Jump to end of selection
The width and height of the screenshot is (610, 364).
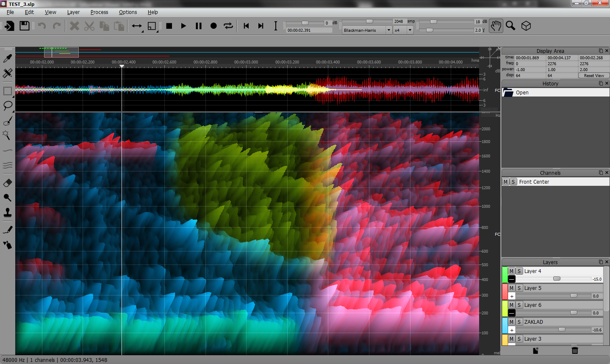tap(261, 26)
